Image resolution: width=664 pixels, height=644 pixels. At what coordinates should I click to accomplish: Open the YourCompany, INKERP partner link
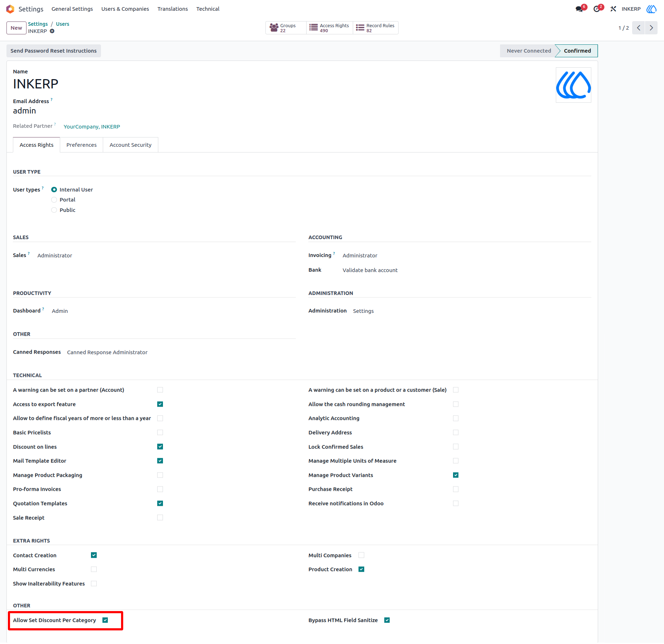[92, 127]
